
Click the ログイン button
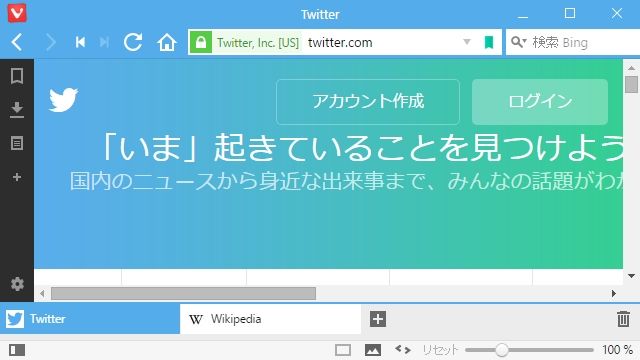click(540, 102)
